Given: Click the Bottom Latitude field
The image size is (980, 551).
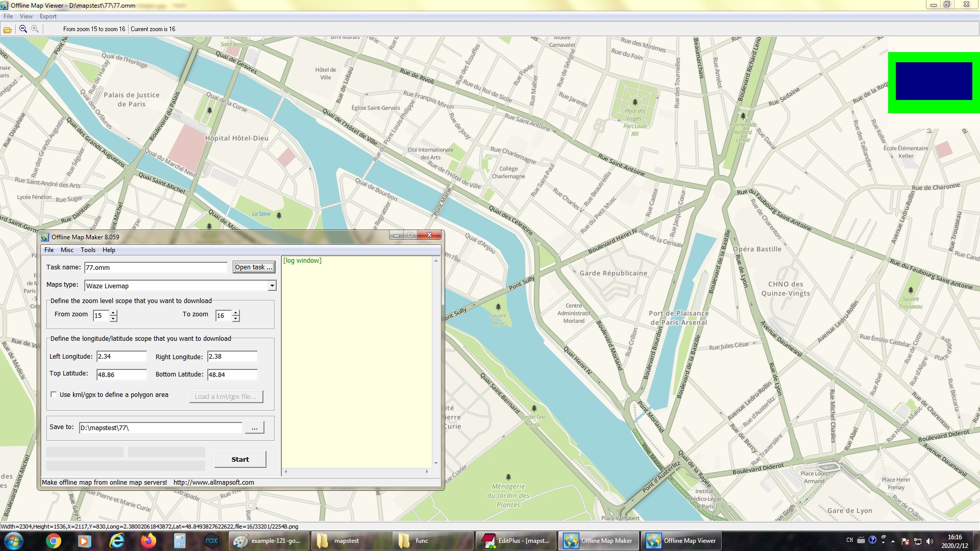Looking at the screenshot, I should [232, 374].
